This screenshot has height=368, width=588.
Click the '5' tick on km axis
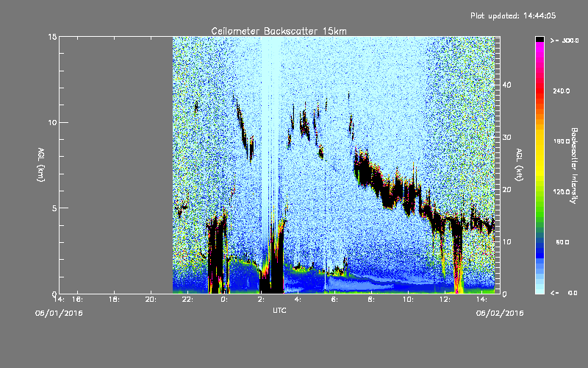click(x=54, y=208)
